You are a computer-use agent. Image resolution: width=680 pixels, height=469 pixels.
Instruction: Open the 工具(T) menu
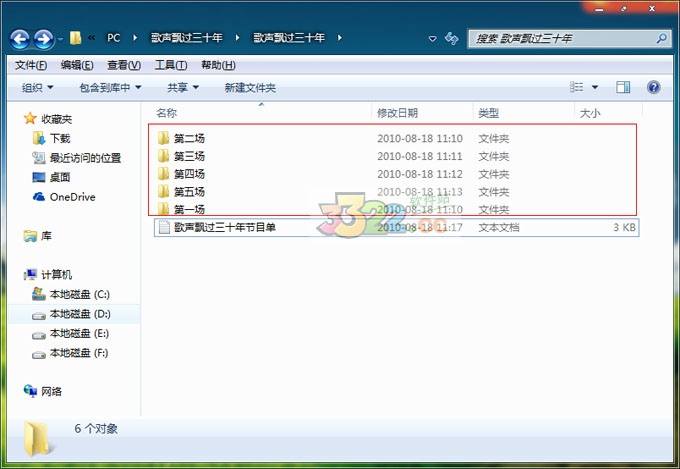pos(171,65)
